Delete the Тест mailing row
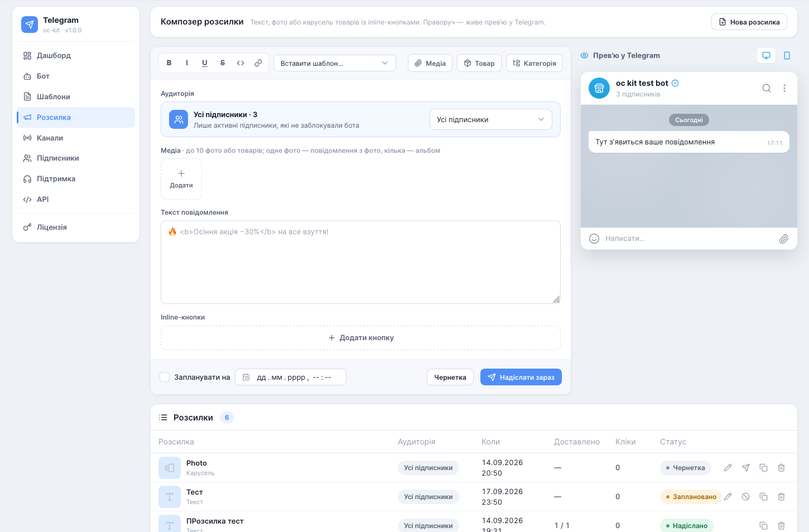This screenshot has height=532, width=809. click(x=782, y=497)
